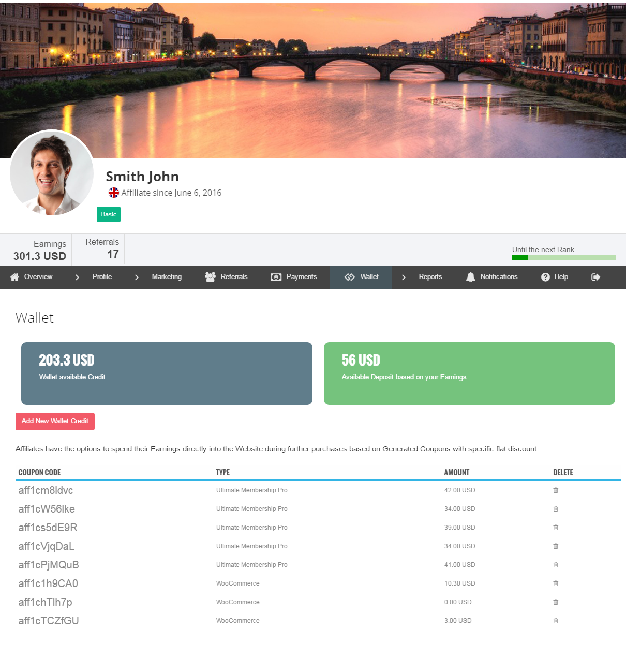Click coupon code aff1cW56lke
The height and width of the screenshot is (672, 626).
tap(47, 509)
